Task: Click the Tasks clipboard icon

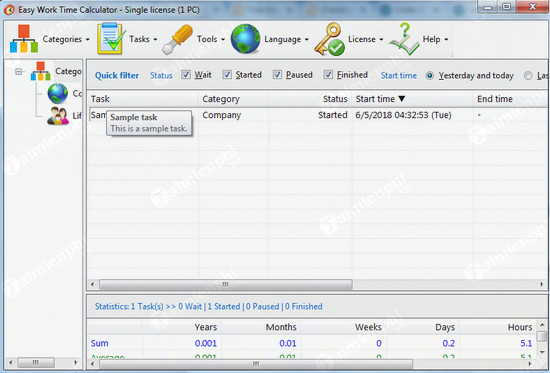Action: coord(111,39)
